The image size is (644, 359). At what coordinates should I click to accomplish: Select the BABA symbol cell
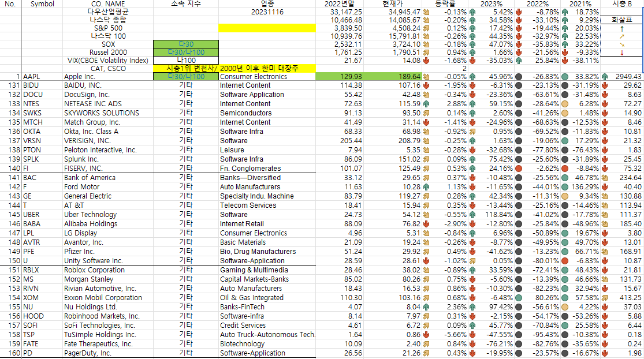tap(42, 223)
